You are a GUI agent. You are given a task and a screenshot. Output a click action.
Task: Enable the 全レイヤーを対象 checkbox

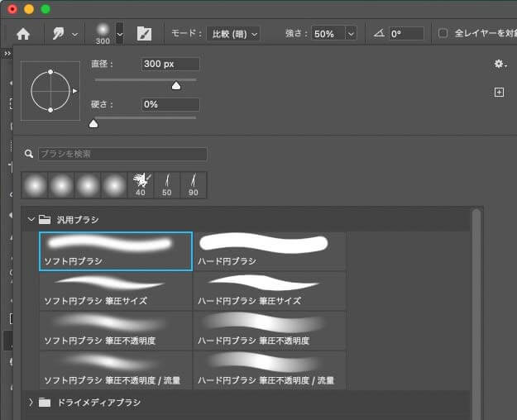pyautogui.click(x=443, y=33)
